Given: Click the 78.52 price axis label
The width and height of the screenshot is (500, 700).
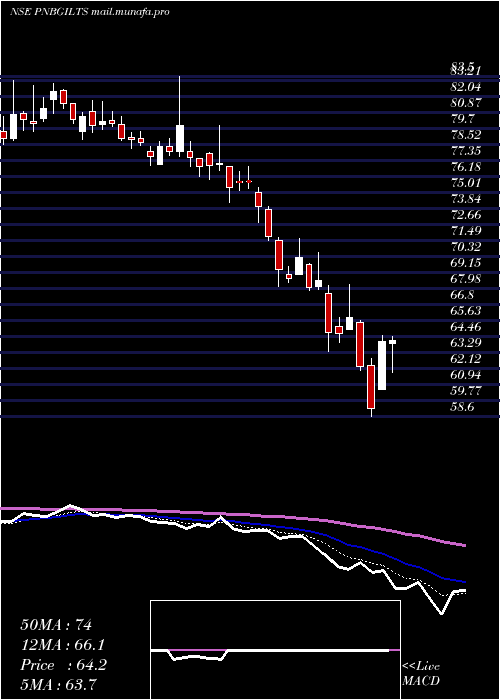Looking at the screenshot, I should [465, 135].
